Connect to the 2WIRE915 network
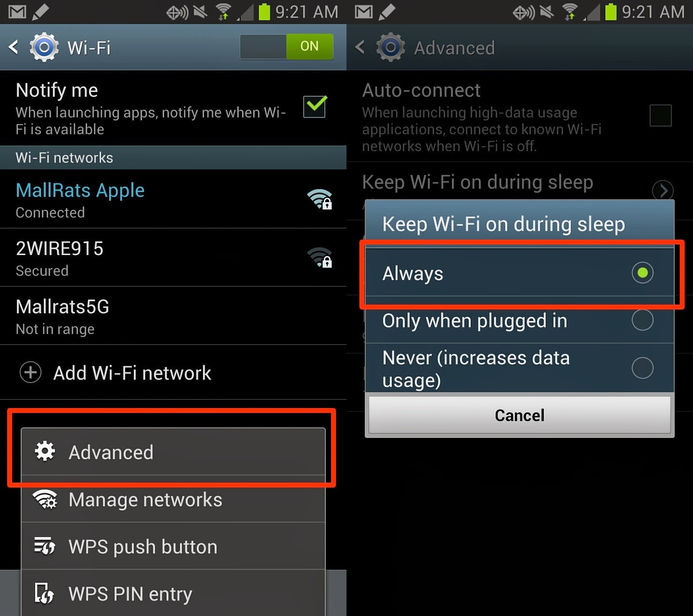The width and height of the screenshot is (693, 616). pos(173,257)
